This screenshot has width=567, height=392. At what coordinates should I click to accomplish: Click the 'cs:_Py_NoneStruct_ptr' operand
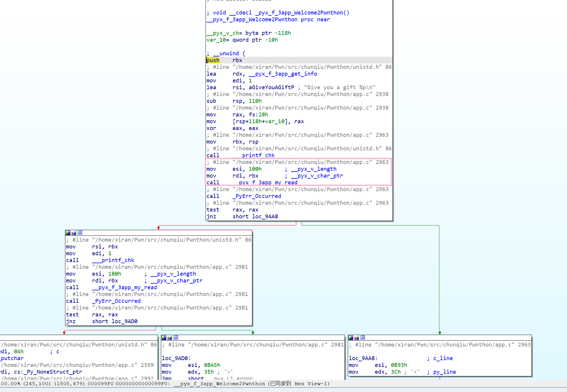coord(48,372)
